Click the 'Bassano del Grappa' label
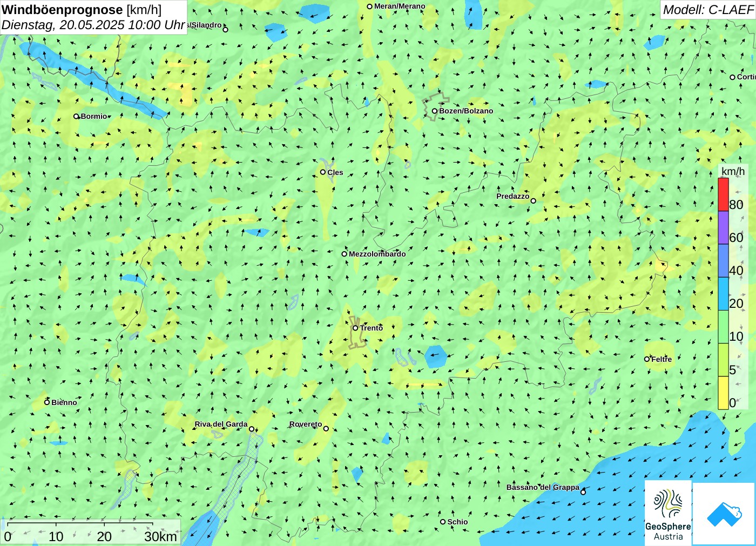The height and width of the screenshot is (546, 756). pyautogui.click(x=543, y=487)
